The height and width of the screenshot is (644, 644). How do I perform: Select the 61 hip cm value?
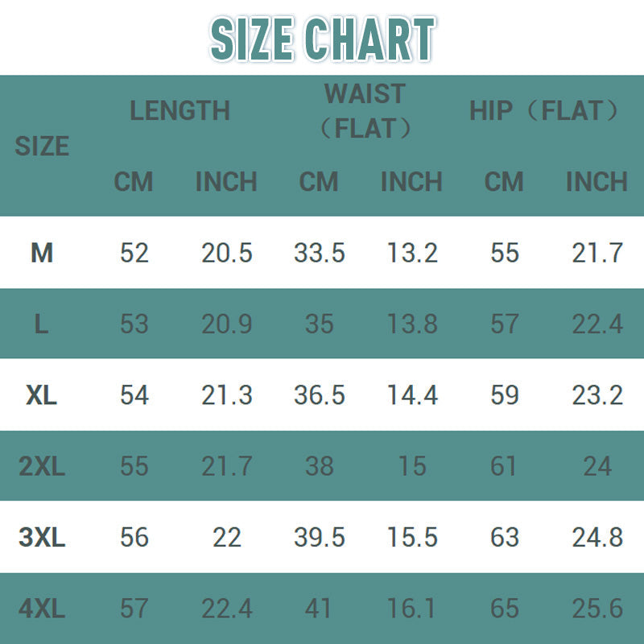pos(504,466)
